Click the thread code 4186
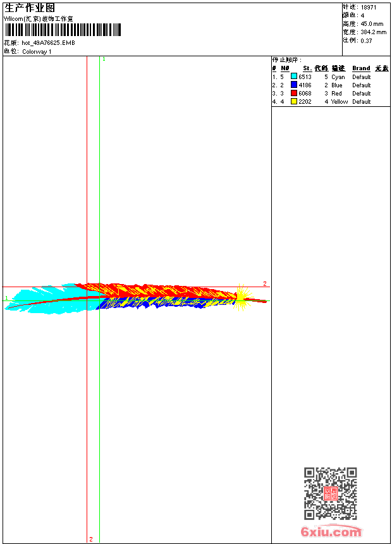The width and height of the screenshot is (392, 544). coord(305,85)
